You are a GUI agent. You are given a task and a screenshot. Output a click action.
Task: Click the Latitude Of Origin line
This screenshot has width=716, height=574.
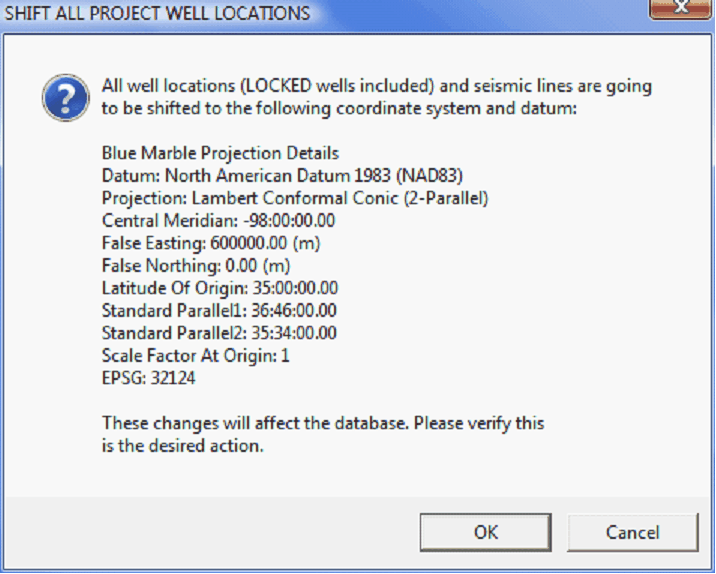220,288
